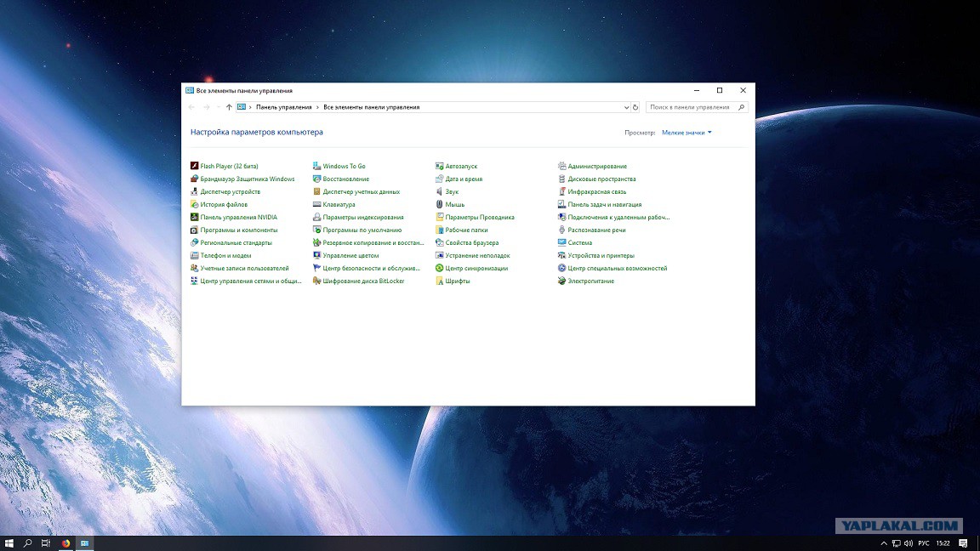Open the Windows Start menu
The width and height of the screenshot is (980, 551).
tap(9, 543)
